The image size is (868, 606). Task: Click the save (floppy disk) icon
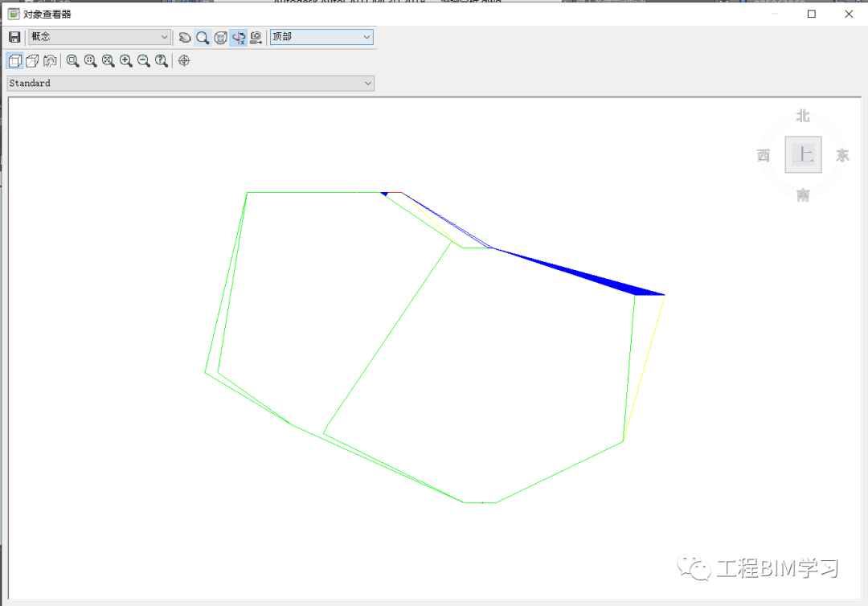point(14,37)
